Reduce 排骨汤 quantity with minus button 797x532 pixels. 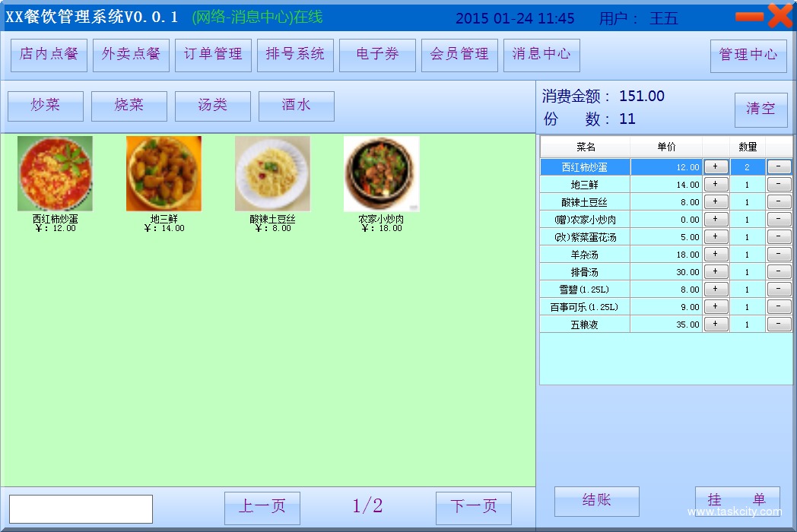[779, 272]
